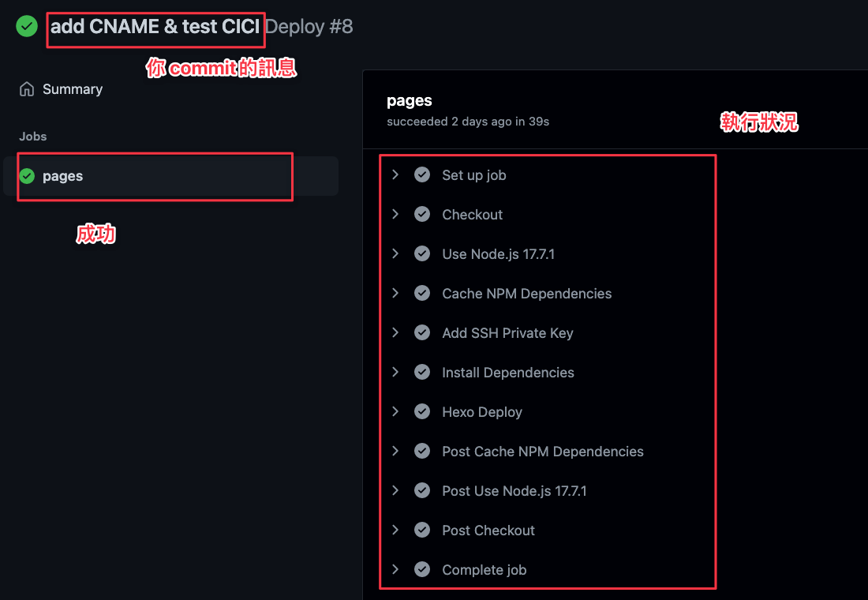Expand the Cache NPM Dependencies chevron
This screenshot has height=600, width=868.
point(395,294)
